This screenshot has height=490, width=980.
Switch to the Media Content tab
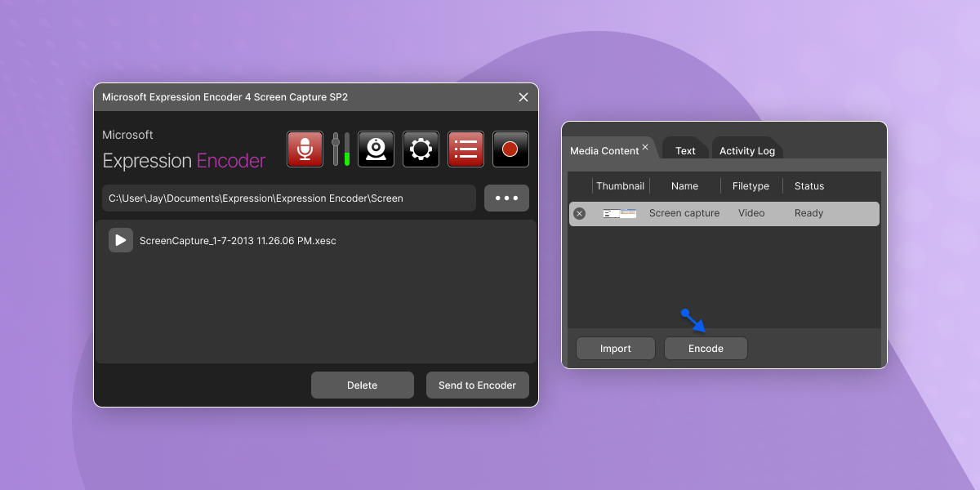(x=604, y=151)
